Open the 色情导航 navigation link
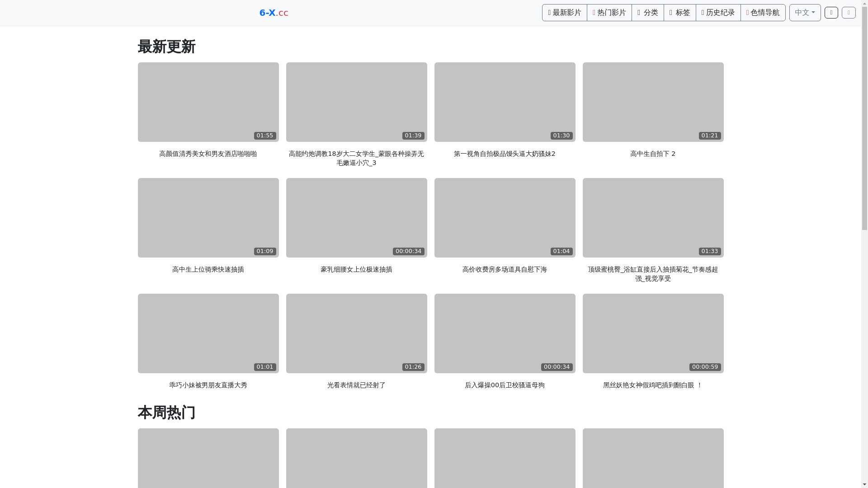 (763, 13)
